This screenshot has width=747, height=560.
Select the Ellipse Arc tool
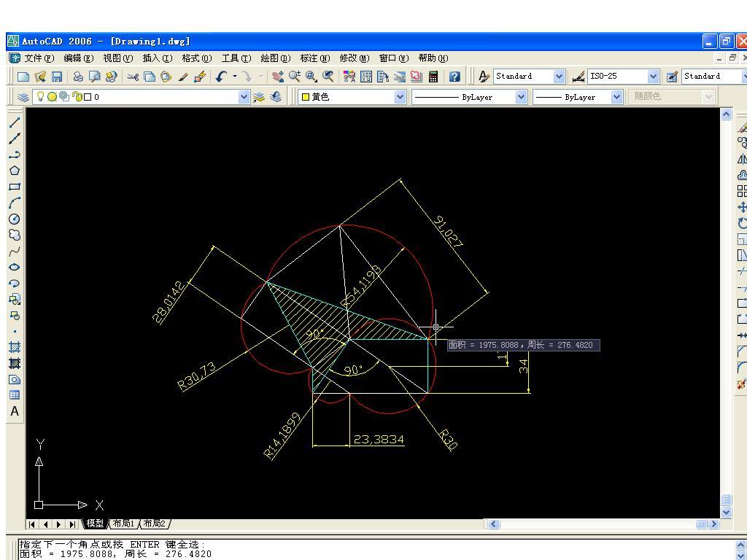(x=15, y=284)
